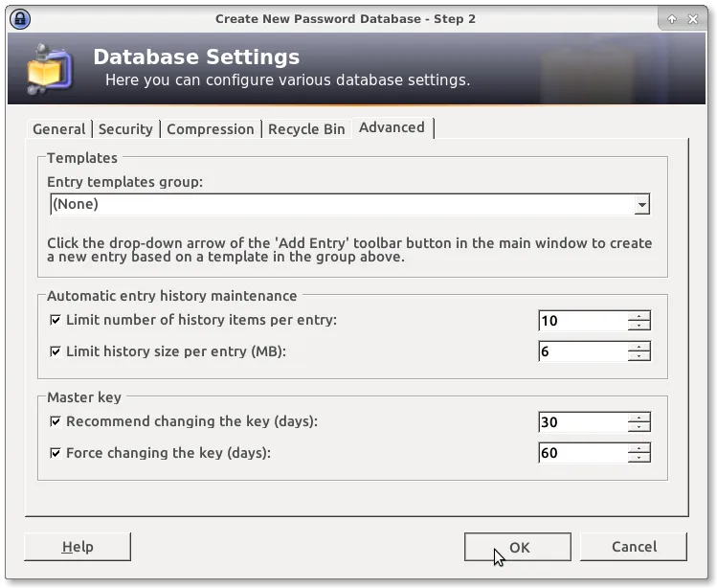
Task: Toggle Limit history size per entry checkbox
Action: point(56,351)
